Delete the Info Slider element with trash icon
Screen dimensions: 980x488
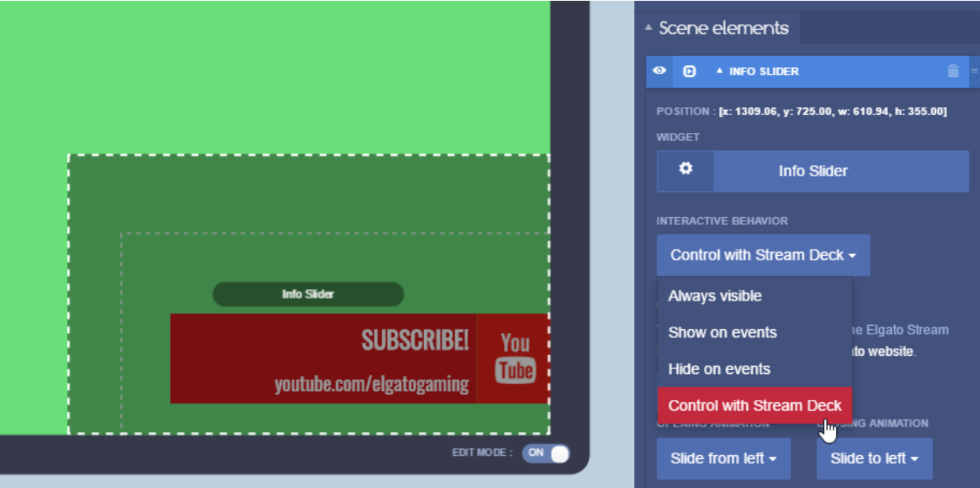coord(952,72)
